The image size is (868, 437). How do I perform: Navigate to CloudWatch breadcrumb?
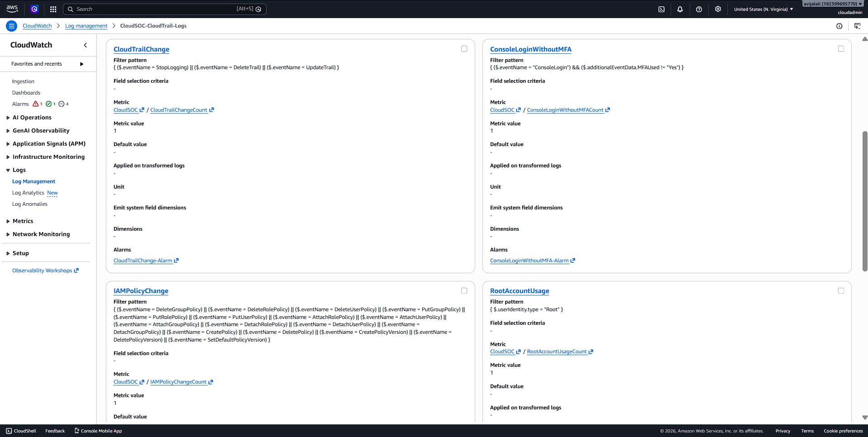pos(37,26)
